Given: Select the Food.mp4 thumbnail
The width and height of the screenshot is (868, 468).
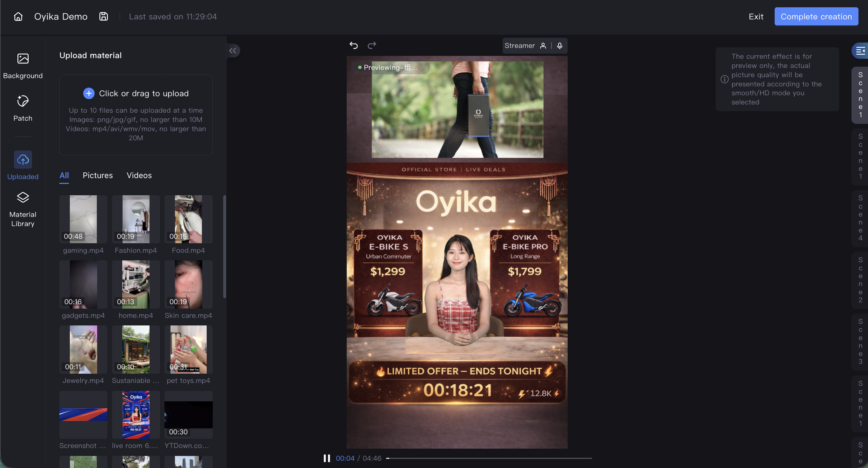Looking at the screenshot, I should tap(188, 219).
